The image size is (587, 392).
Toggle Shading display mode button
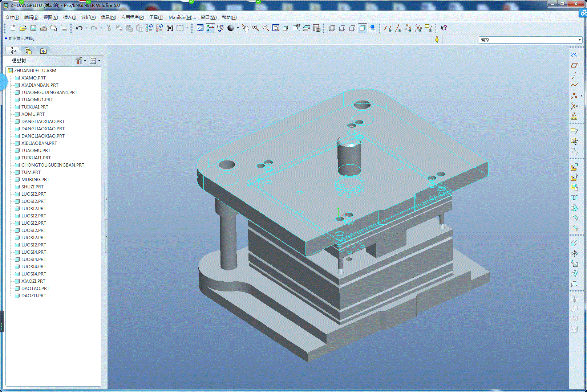(x=362, y=28)
